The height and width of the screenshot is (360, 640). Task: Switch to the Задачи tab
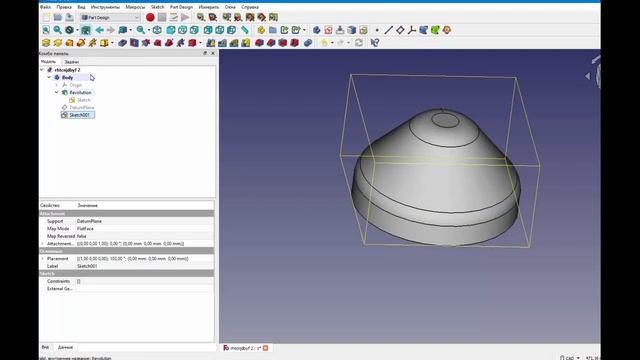point(71,62)
